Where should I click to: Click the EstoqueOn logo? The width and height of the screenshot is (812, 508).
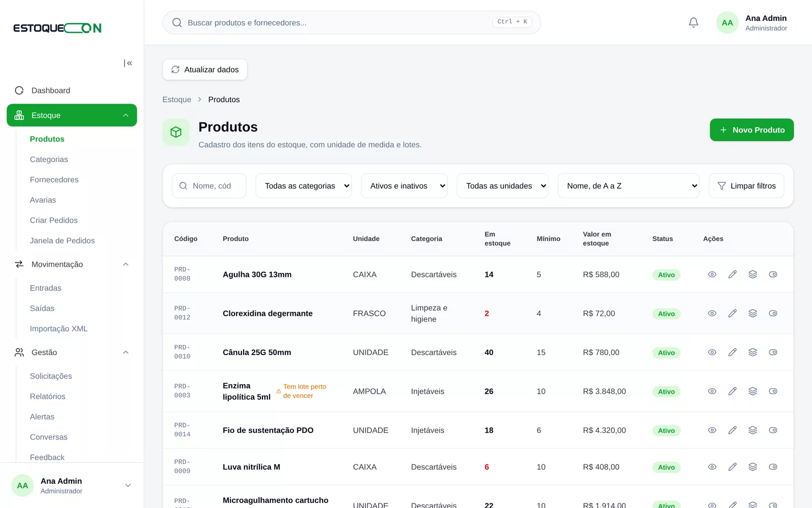57,28
